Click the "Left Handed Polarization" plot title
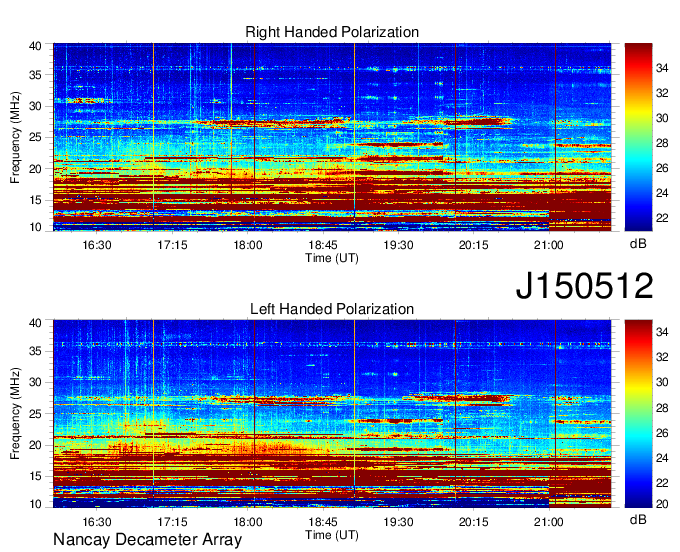The image size is (680, 552). pyautogui.click(x=332, y=309)
